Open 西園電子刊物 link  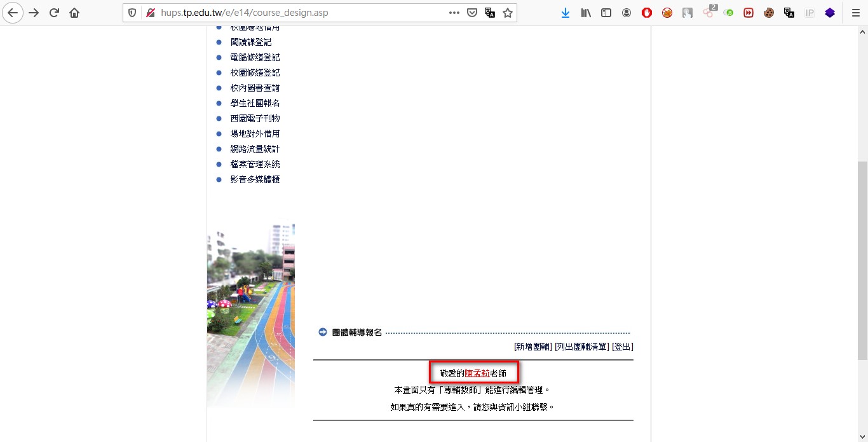coord(255,118)
